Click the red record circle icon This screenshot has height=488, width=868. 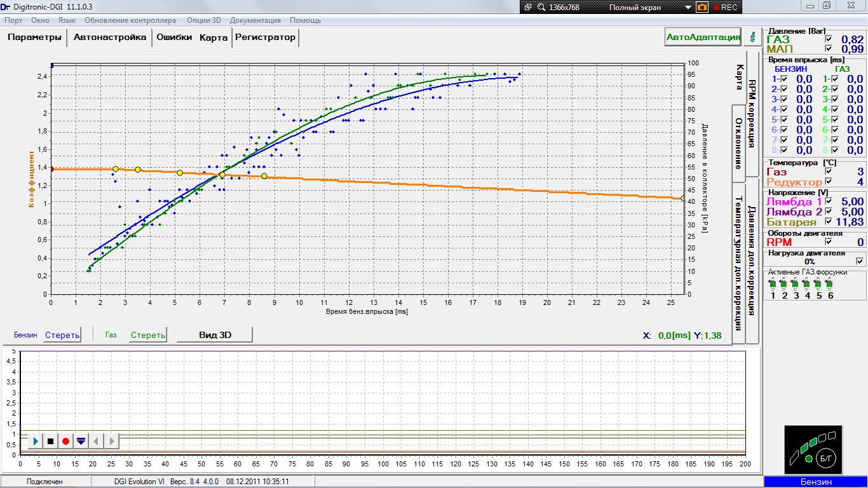pos(65,440)
